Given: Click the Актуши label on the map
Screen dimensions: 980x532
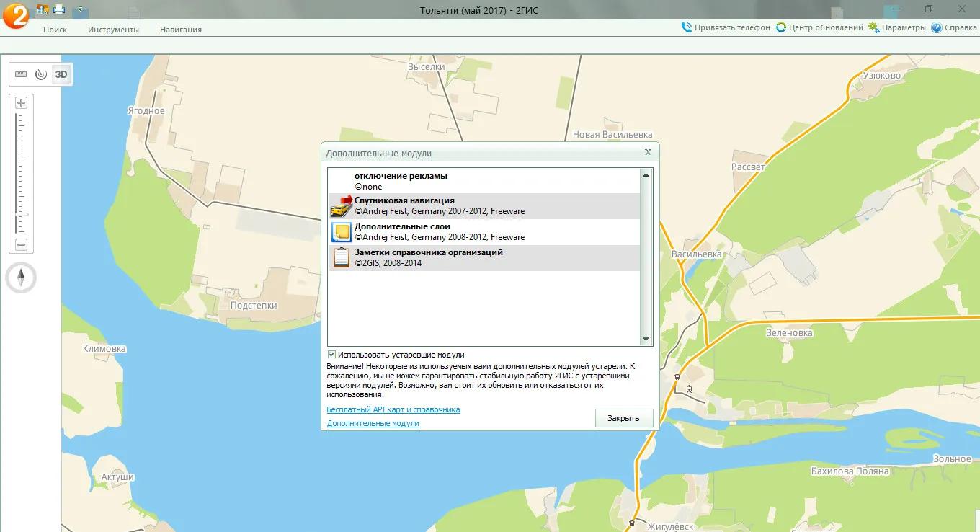Looking at the screenshot, I should [x=117, y=477].
